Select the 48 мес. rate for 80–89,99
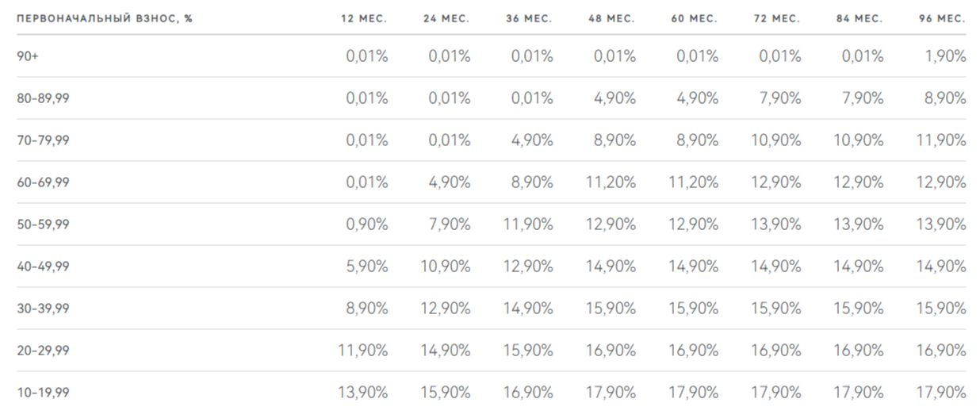Image resolution: width=980 pixels, height=418 pixels. tap(614, 98)
